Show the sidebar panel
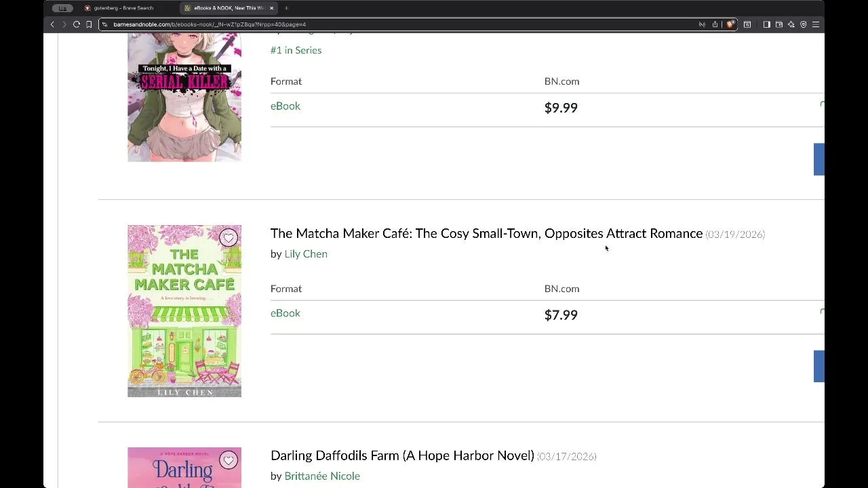Screen dimensions: 868x488 (766, 24)
